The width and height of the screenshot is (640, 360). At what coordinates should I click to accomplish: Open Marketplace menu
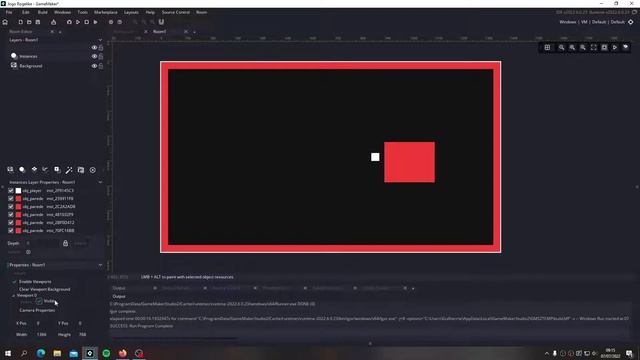click(x=106, y=12)
